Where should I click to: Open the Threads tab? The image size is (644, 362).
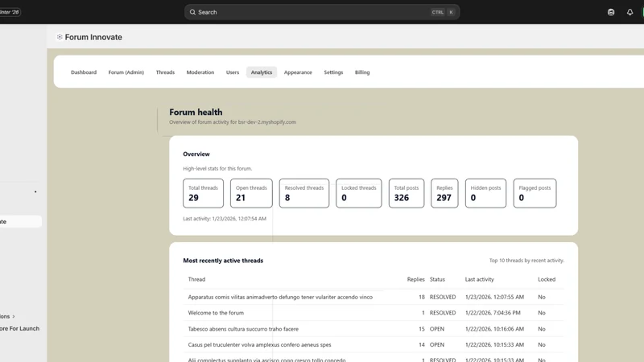(x=165, y=72)
